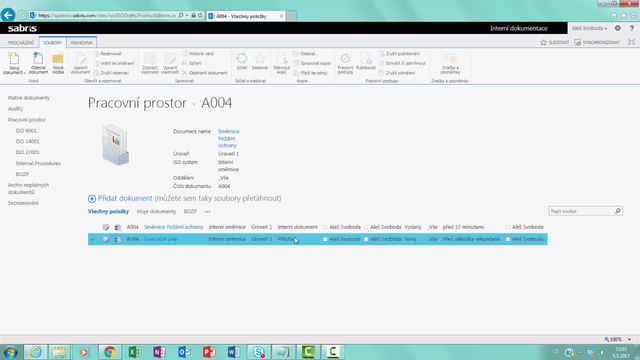
Task: Switch to the KNIHOVNA ribbon tab
Action: coord(82,42)
